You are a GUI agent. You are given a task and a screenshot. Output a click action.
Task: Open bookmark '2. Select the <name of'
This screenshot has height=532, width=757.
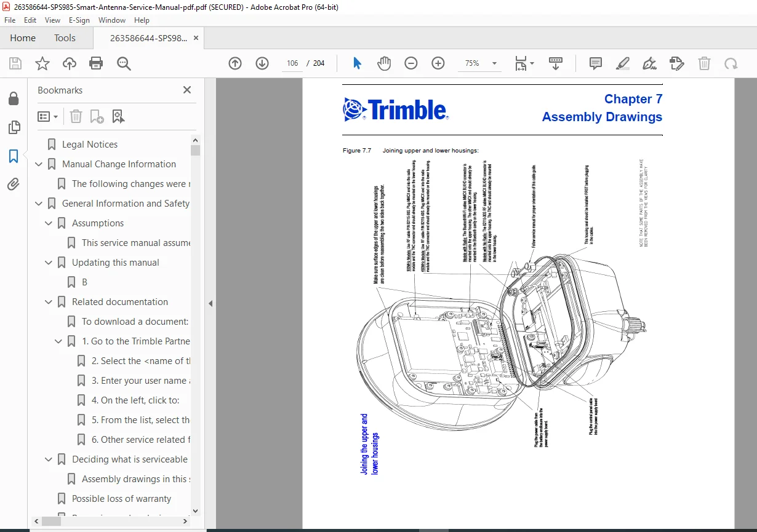point(141,361)
